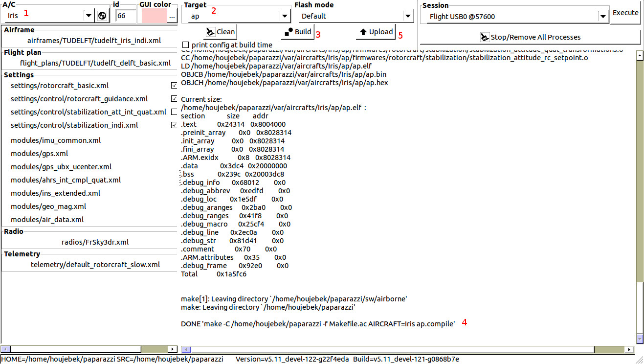This screenshot has width=644, height=364.
Task: Click the Clean button
Action: [x=220, y=32]
